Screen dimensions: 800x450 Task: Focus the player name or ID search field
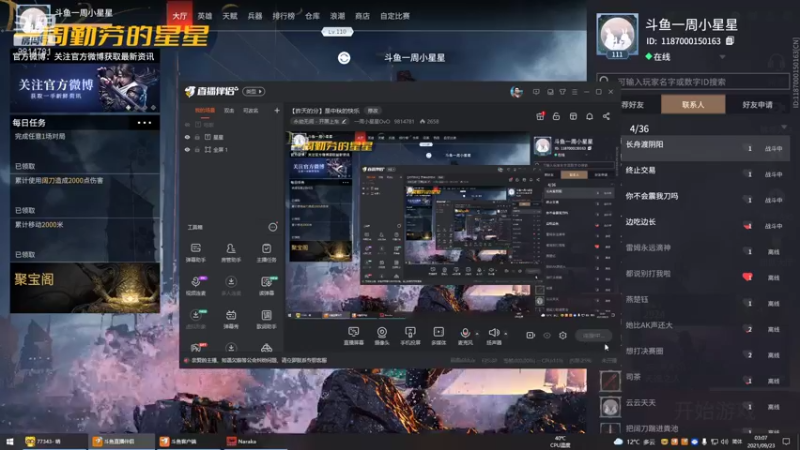point(693,82)
